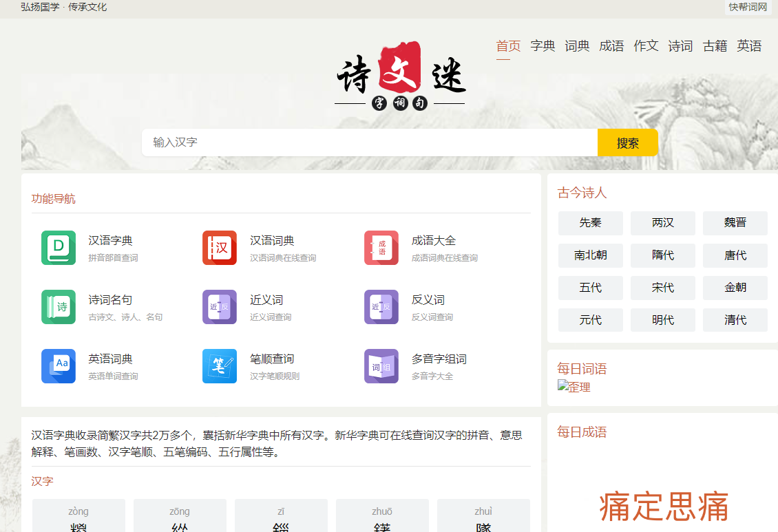Choose the 宋代 dynasty button
Image resolution: width=778 pixels, height=532 pixels.
tap(663, 288)
